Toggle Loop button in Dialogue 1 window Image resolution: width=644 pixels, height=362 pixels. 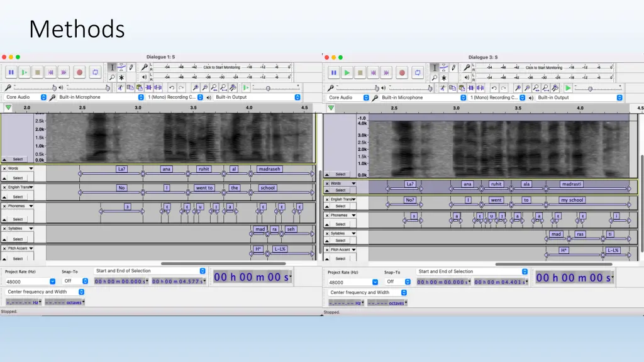click(96, 72)
